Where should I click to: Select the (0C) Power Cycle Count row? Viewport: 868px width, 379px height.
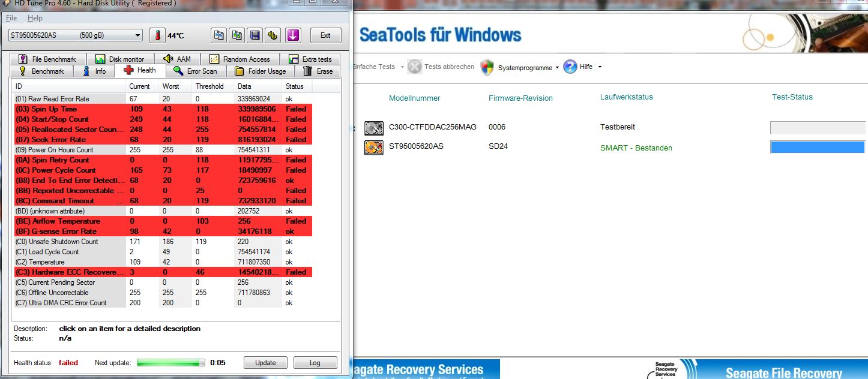163,170
